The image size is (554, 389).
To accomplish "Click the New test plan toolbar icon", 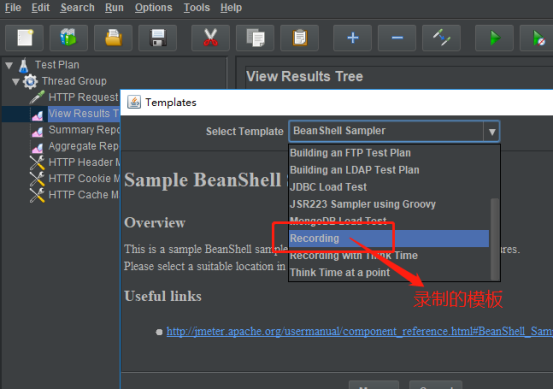I will pyautogui.click(x=24, y=38).
